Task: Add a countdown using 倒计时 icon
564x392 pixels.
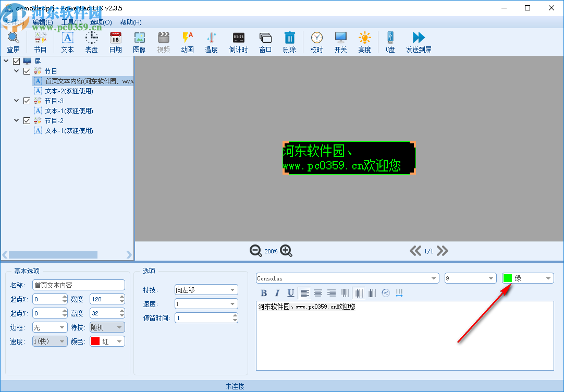Action: (238, 42)
